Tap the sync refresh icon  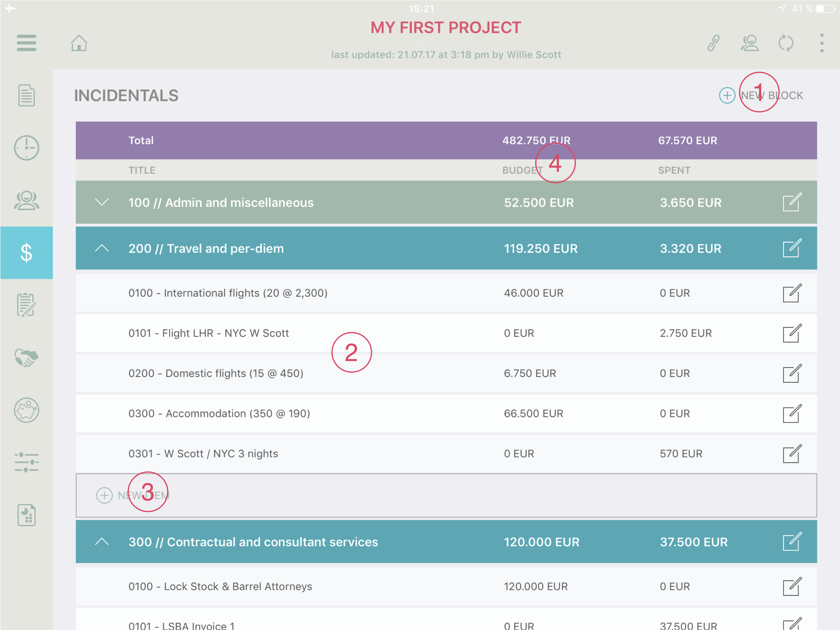(786, 43)
